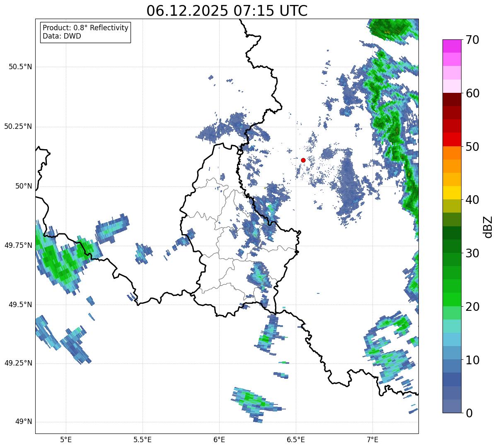Viewport: 498px width, 448px height.
Task: Click the latitude label 50°N
Action: coord(24,186)
